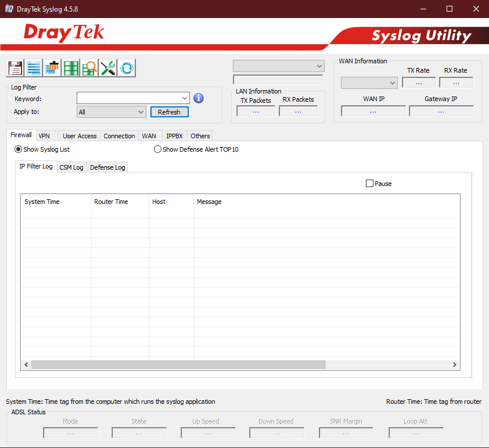Click the table with magnifying glass icon
Viewport: 489px width, 448px height.
tap(89, 68)
